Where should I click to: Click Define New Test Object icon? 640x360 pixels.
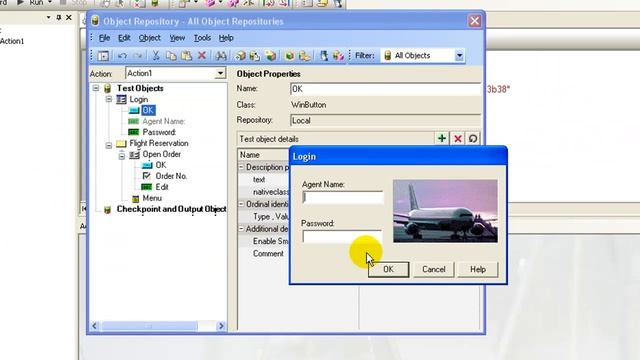[270, 56]
